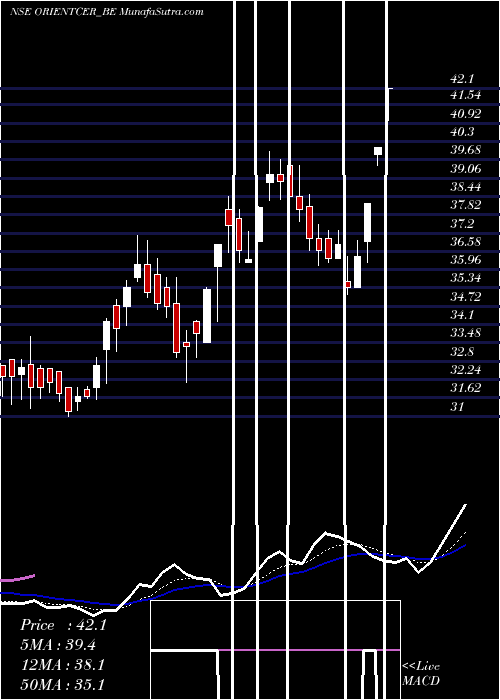Click the <<Live MACD label
Image resolution: width=500 pixels, height=700 pixels.
point(421,673)
